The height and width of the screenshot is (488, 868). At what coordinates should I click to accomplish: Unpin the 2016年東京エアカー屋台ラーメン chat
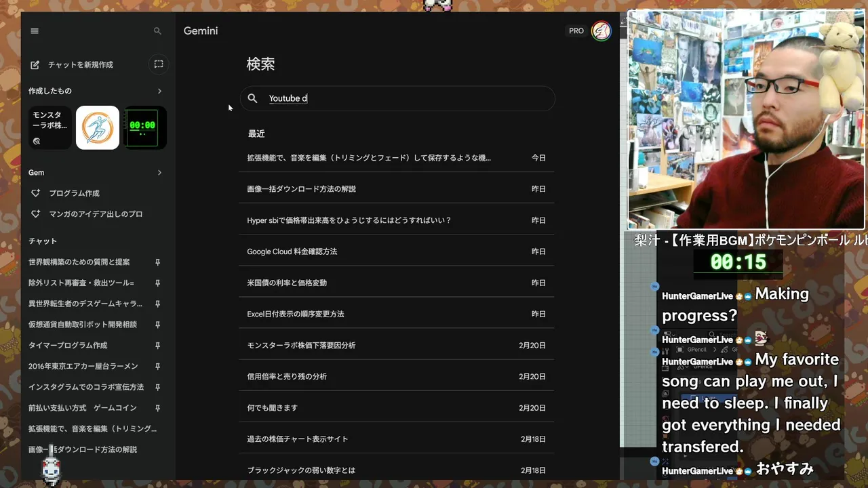[x=157, y=367]
